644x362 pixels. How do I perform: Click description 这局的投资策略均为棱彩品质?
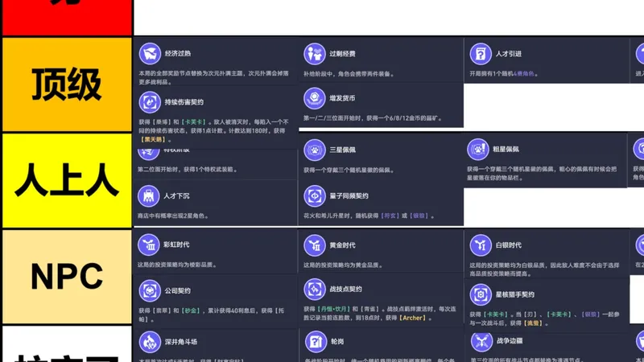click(177, 265)
